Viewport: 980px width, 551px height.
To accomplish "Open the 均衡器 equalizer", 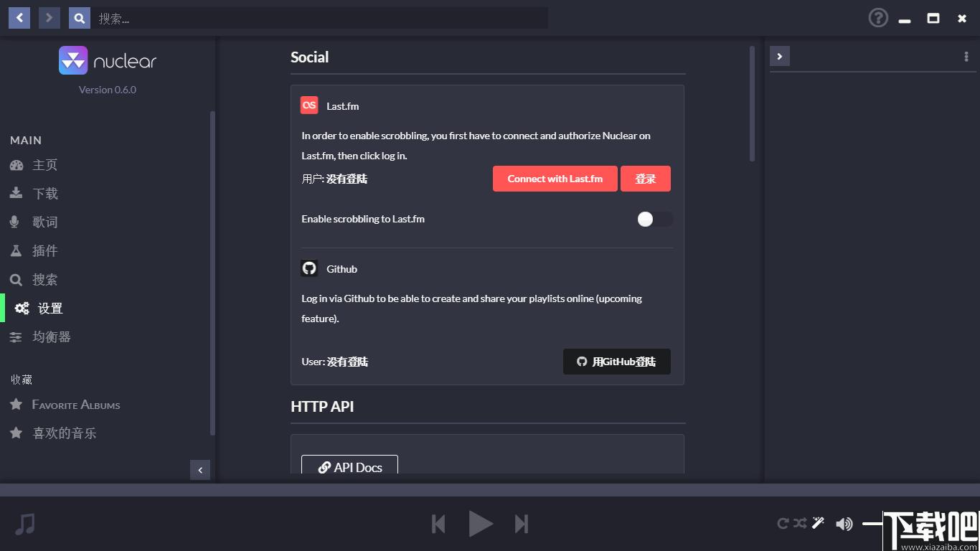I will 40,337.
